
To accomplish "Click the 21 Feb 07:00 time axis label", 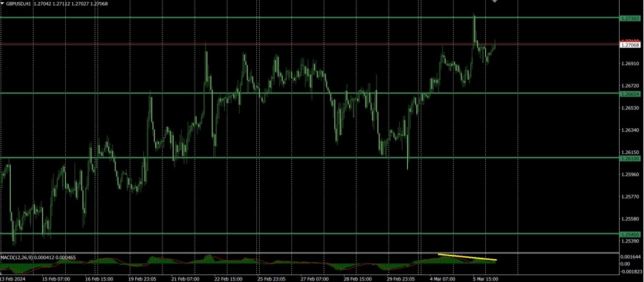I will 185,278.
